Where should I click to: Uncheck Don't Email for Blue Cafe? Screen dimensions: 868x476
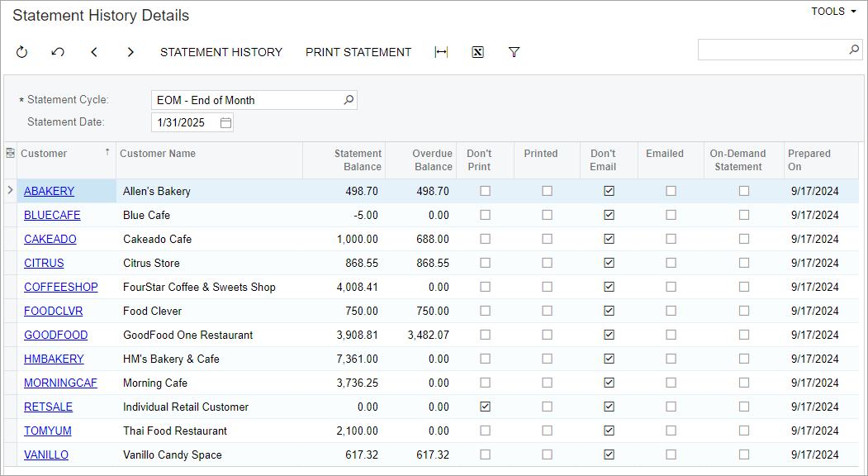[609, 215]
